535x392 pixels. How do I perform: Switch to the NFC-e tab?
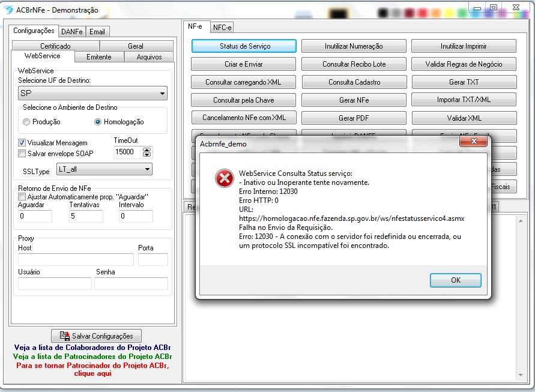222,28
